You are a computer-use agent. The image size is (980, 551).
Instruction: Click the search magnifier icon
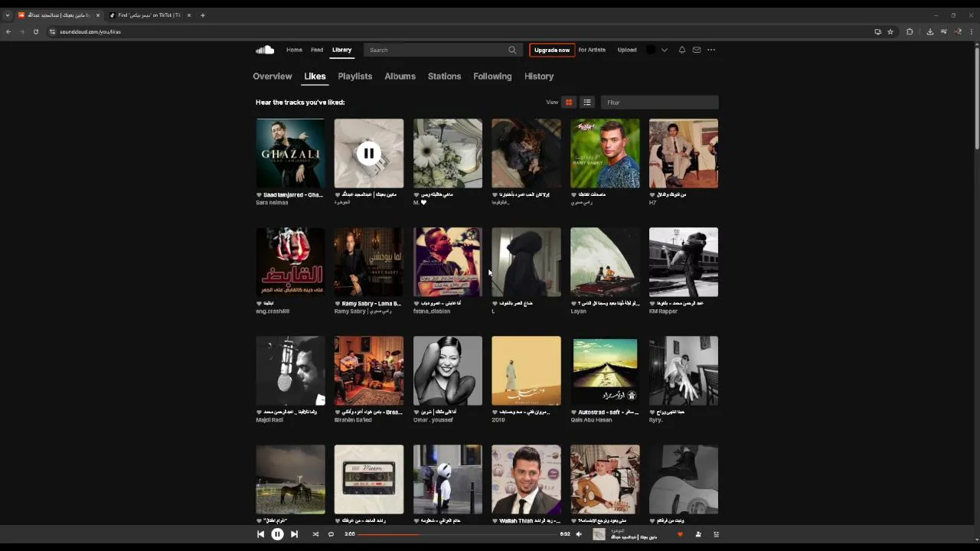[x=512, y=50]
